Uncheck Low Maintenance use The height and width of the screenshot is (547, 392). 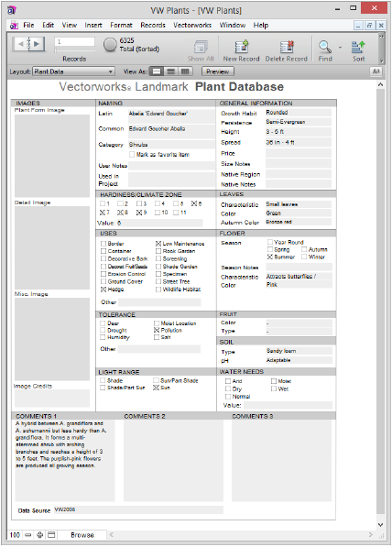158,244
